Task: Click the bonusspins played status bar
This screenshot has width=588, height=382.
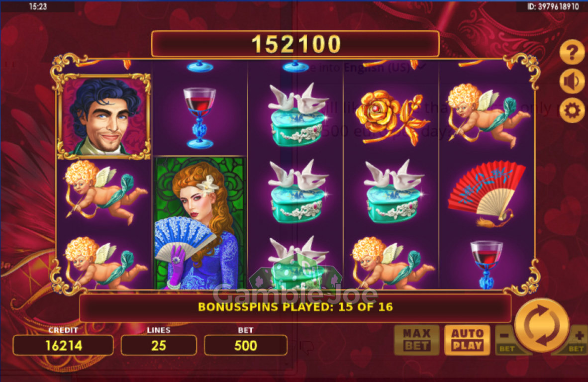Action: point(295,307)
